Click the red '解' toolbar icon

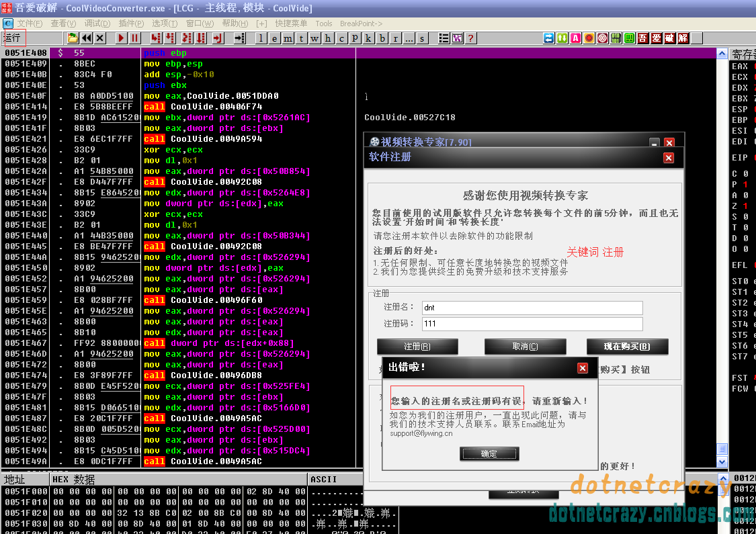683,38
